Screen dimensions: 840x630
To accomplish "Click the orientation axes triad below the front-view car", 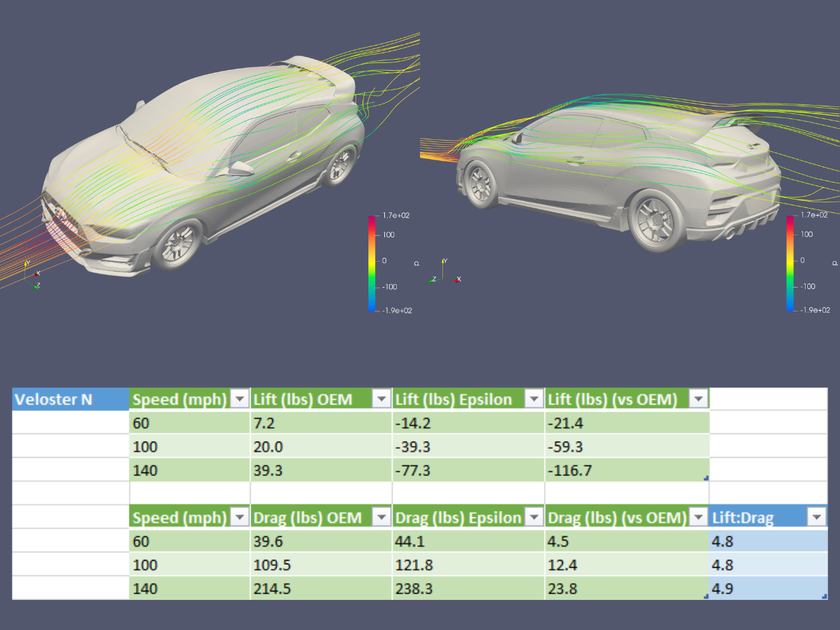I will (x=31, y=274).
